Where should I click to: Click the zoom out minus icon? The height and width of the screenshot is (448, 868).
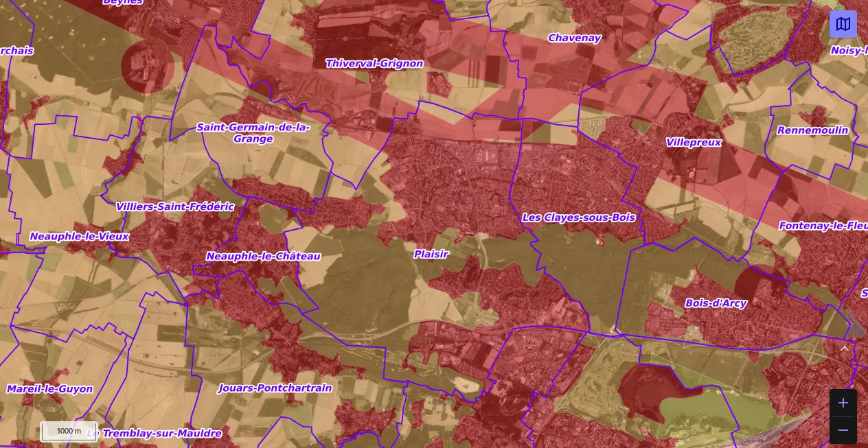click(843, 429)
